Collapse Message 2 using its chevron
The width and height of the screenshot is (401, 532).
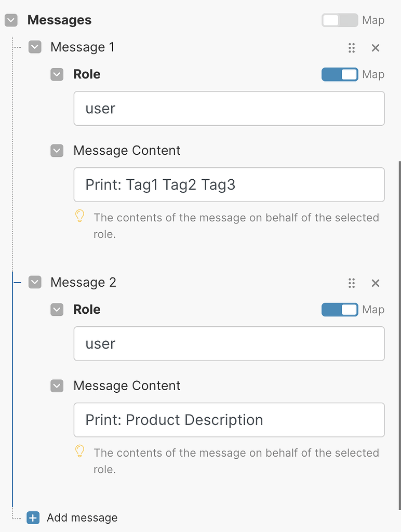tap(34, 282)
